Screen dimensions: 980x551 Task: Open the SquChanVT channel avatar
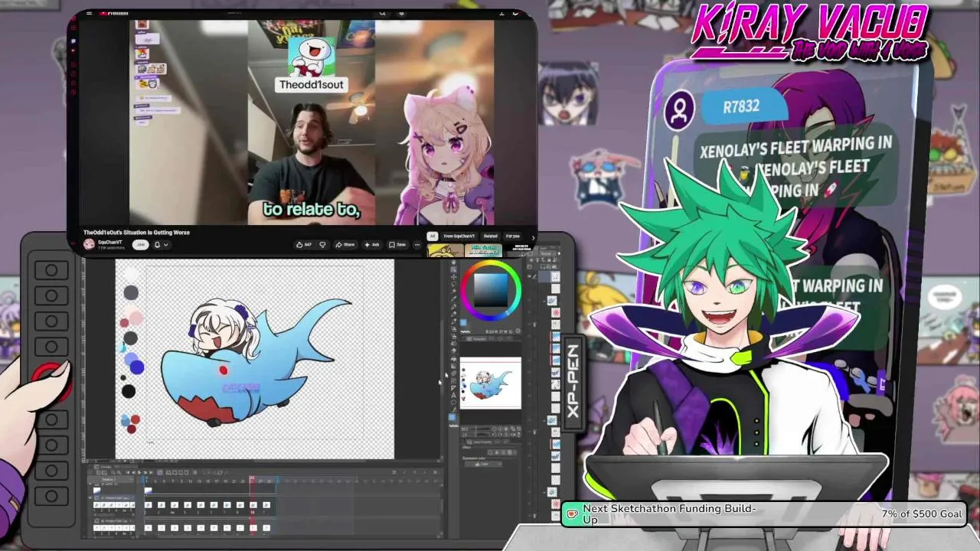click(90, 244)
